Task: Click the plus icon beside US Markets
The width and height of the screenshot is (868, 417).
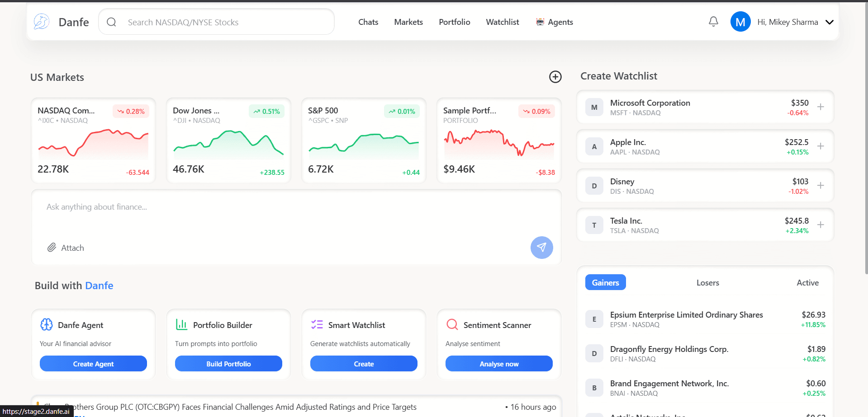Action: (x=555, y=77)
